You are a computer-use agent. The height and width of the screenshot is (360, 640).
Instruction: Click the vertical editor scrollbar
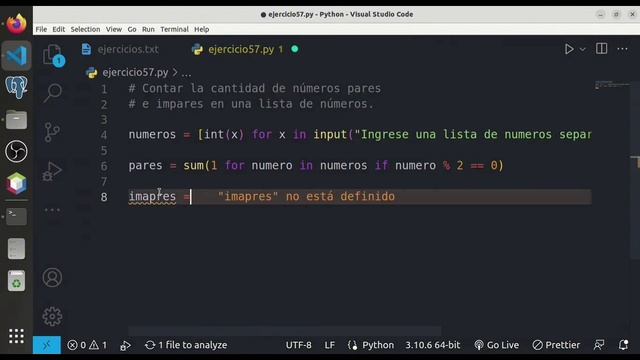click(x=635, y=171)
